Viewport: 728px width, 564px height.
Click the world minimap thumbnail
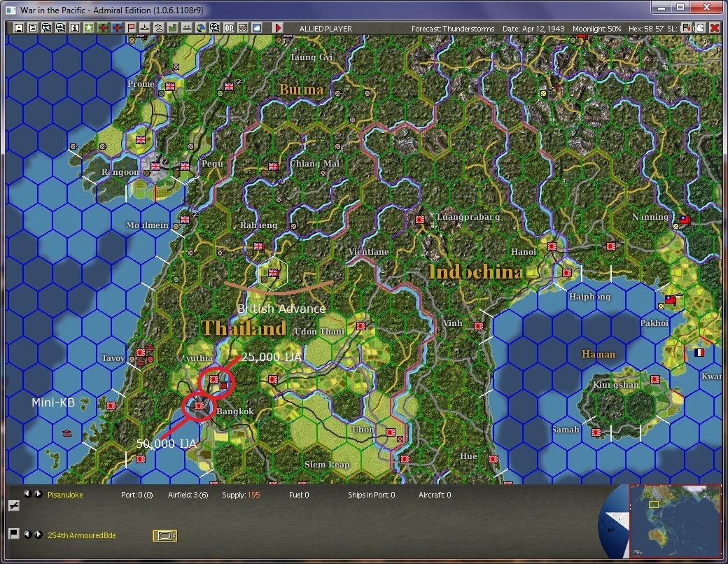(675, 521)
